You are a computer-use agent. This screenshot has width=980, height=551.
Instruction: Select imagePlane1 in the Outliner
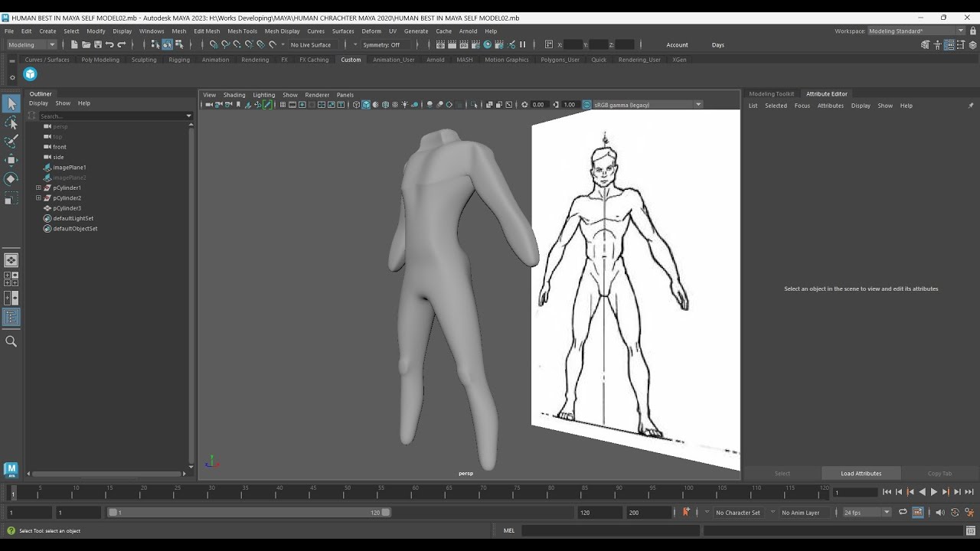coord(69,167)
